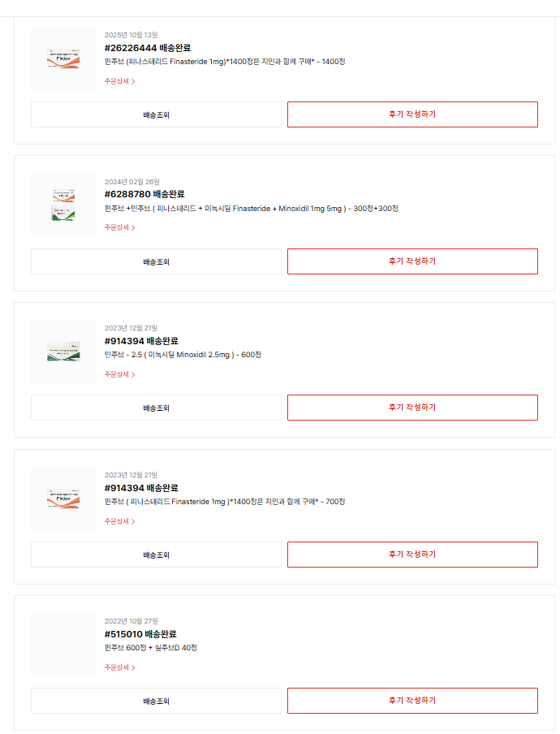The width and height of the screenshot is (560, 734).
Task: Open 주문상세 for order #515010
Action: click(x=119, y=668)
